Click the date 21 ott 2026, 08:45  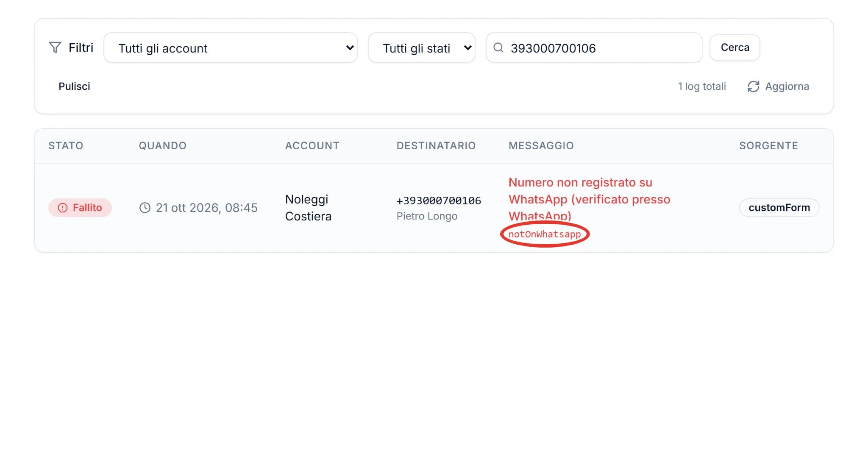[207, 208]
